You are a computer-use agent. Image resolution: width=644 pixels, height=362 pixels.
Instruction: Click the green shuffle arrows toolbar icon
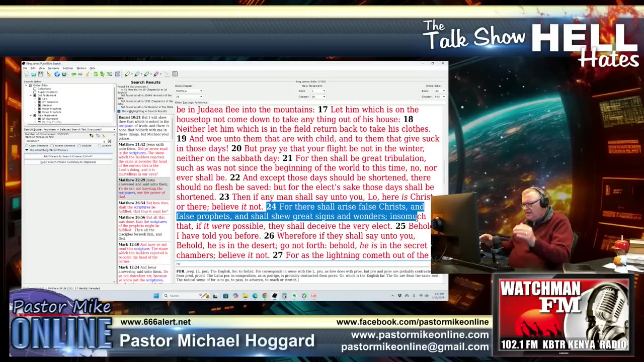point(109,74)
